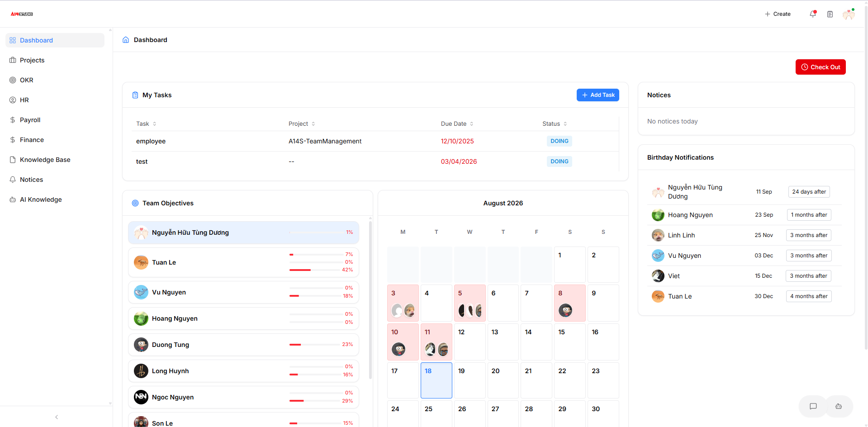This screenshot has width=868, height=427.
Task: Open Knowledge Base in sidebar
Action: click(55, 160)
